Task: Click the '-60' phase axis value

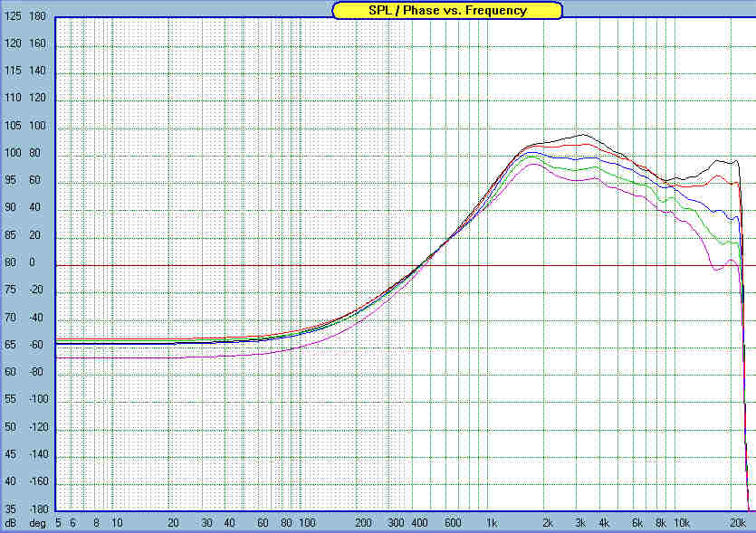Action: click(x=36, y=345)
